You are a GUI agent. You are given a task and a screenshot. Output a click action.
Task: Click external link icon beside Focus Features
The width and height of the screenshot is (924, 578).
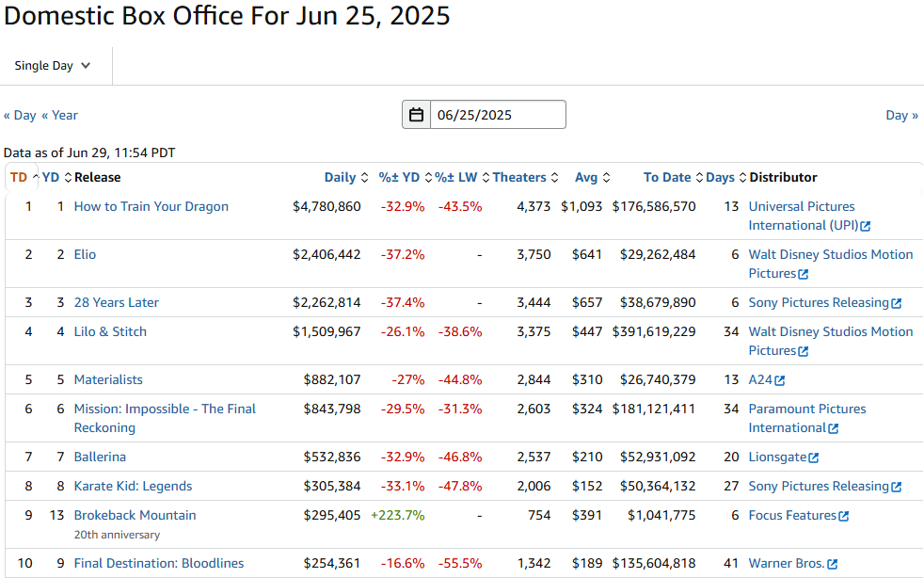[844, 516]
